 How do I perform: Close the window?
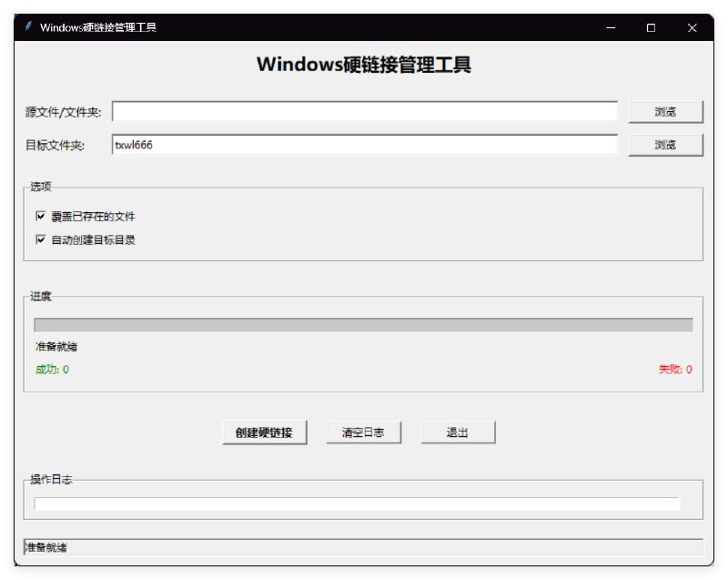tap(692, 28)
